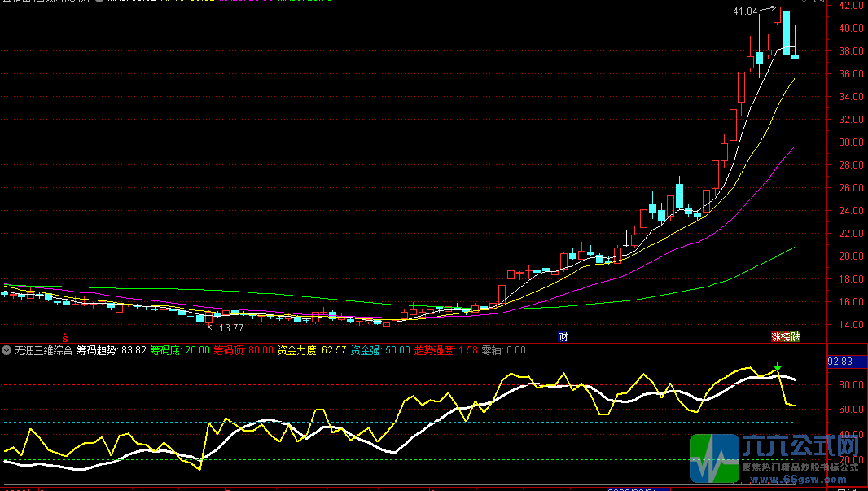This screenshot has width=868, height=491.
Task: Open the 无涯三维综合 indicator name
Action: click(x=43, y=350)
